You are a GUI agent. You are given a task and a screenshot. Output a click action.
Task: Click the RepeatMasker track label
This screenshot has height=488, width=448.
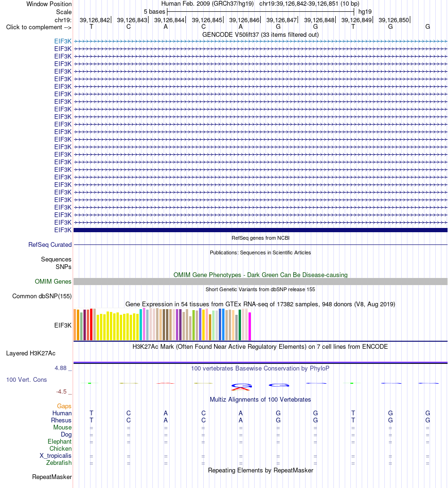52,477
